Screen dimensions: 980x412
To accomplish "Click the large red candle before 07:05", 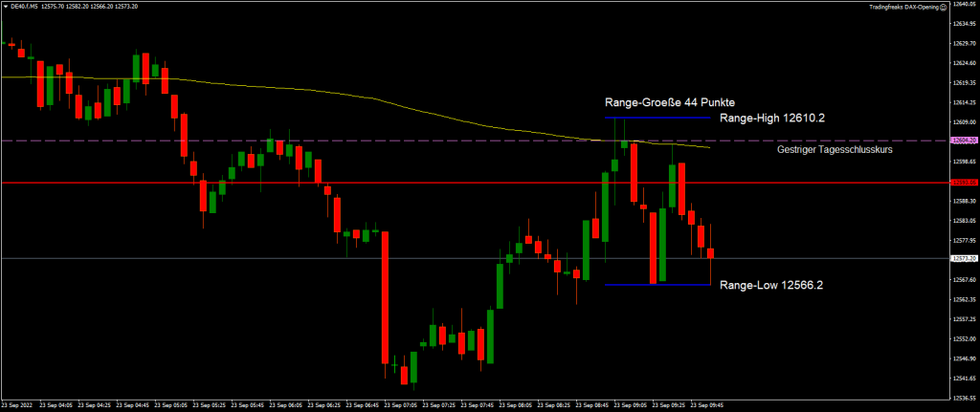I will [385, 296].
